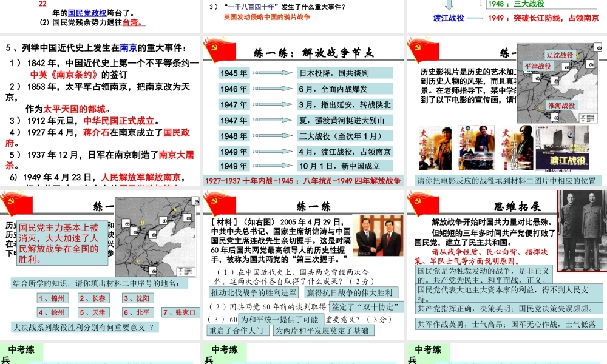Viewport: 607px width, 364px height.
Task: Click the red callout 国民党主力基本上被消灭
Action: [x=63, y=243]
